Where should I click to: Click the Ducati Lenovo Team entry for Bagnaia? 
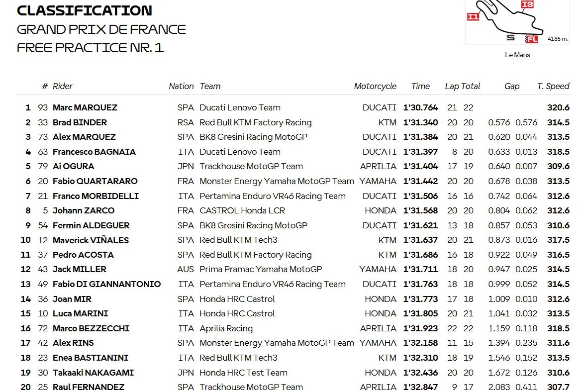(x=240, y=152)
